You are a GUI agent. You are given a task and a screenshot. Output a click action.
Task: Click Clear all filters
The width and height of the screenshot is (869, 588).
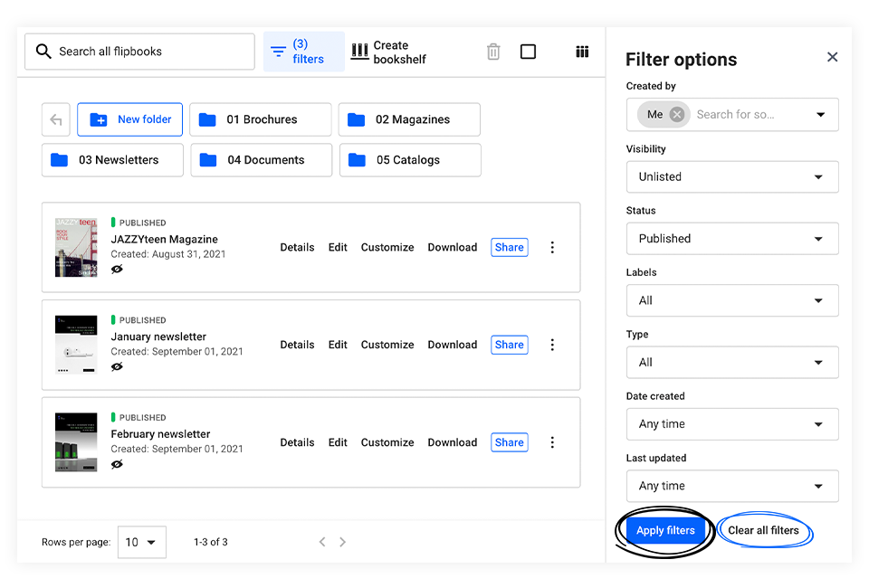[763, 530]
